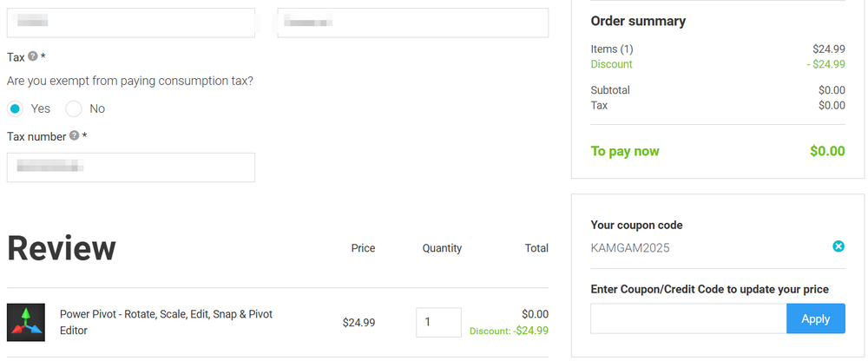
Task: Click the Quantity column header
Action: tap(442, 248)
